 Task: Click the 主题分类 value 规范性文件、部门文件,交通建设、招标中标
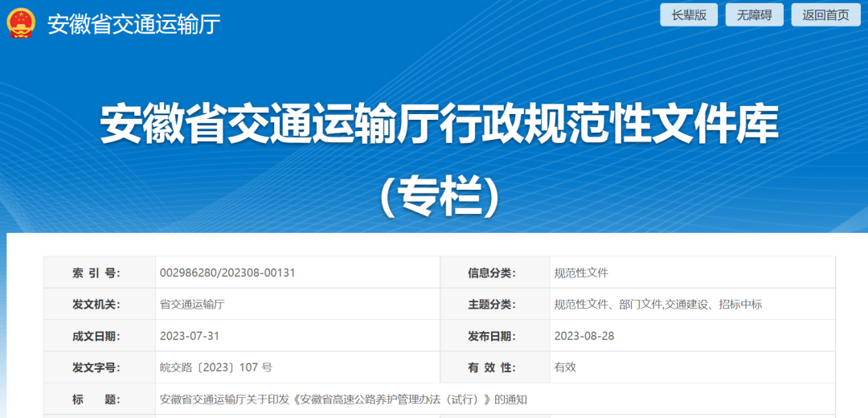[657, 304]
